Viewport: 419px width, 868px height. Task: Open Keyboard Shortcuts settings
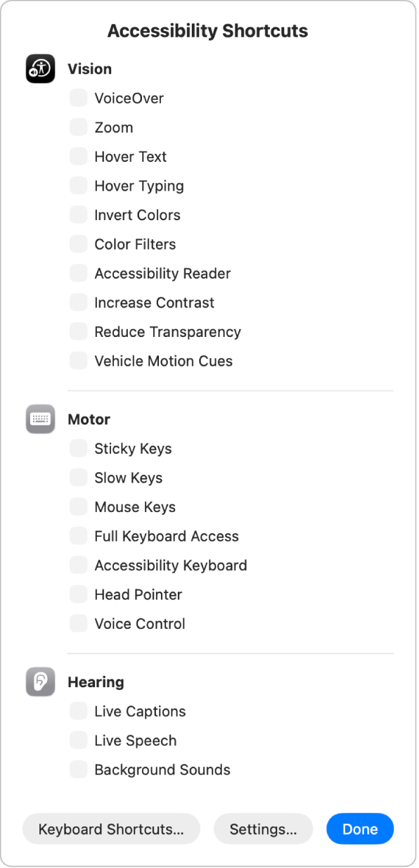click(110, 829)
